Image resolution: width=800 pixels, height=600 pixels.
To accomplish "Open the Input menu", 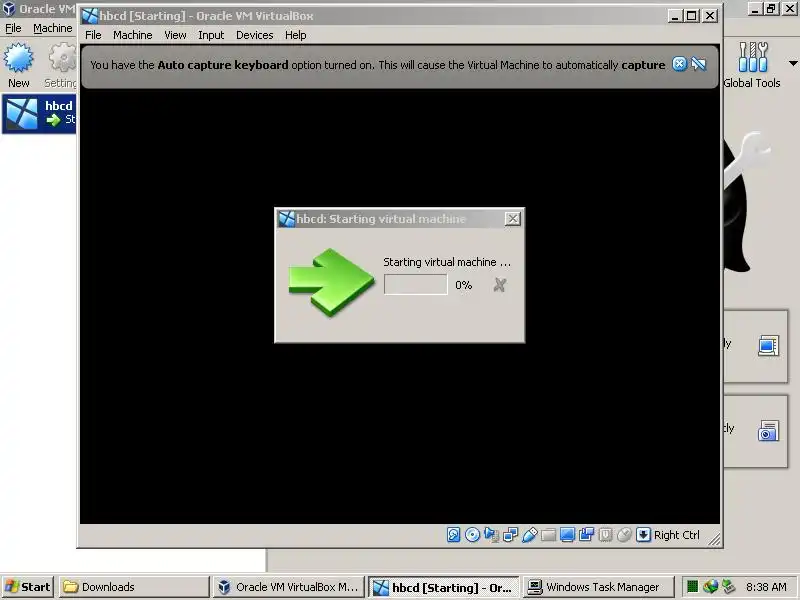I will coord(211,35).
